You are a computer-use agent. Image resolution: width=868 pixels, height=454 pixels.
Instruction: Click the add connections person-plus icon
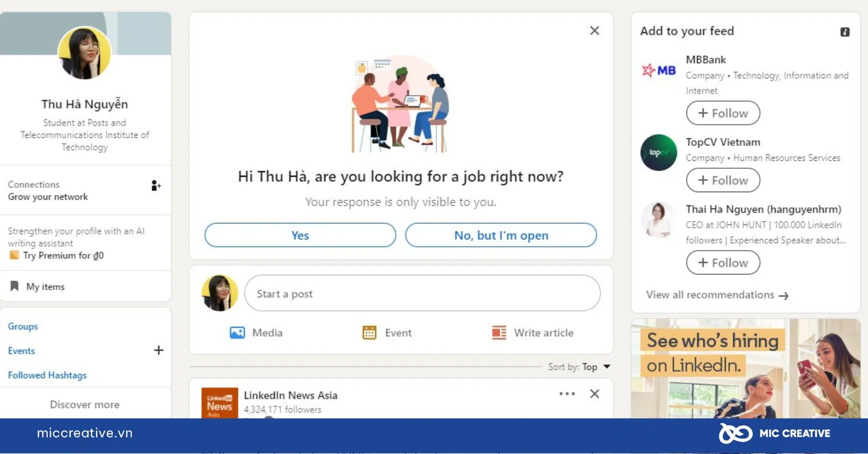tap(156, 186)
